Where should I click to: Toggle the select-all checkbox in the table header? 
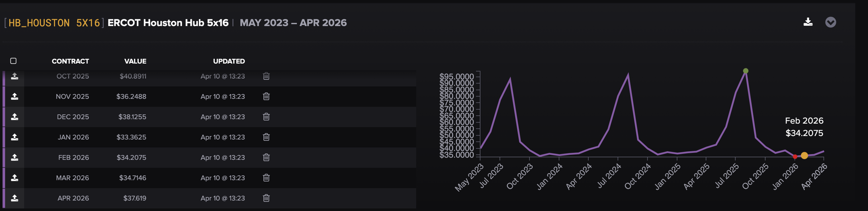pyautogui.click(x=14, y=61)
